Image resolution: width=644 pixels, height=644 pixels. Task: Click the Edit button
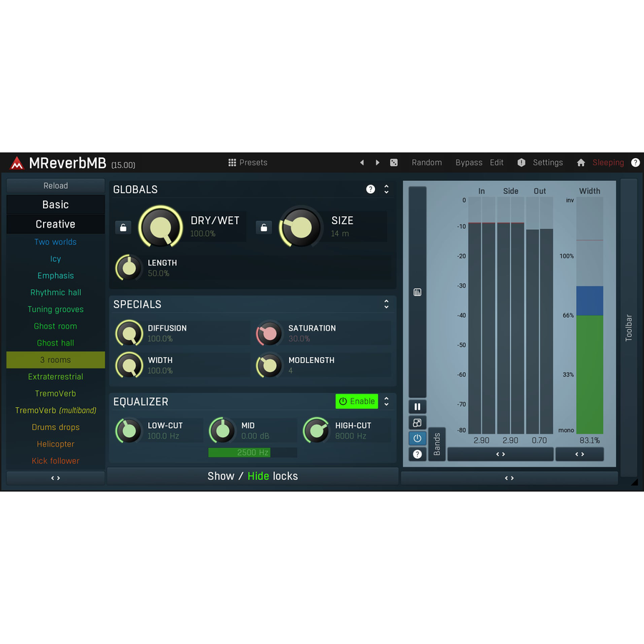tap(497, 162)
